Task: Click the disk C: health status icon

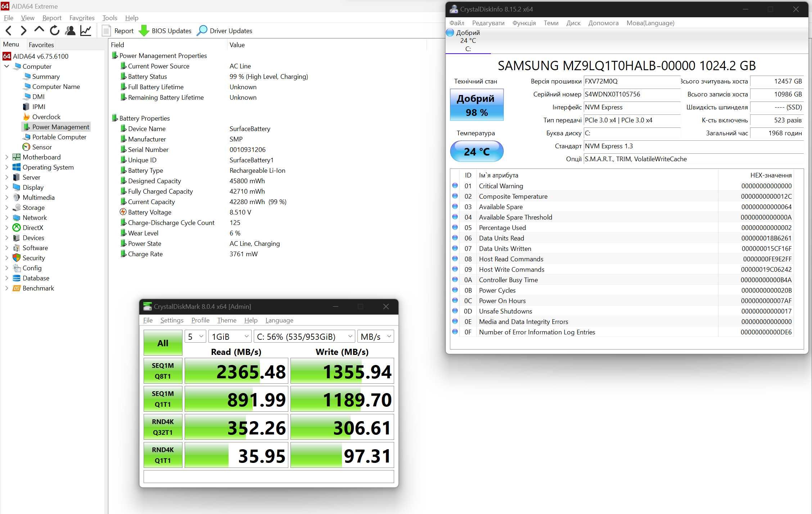Action: (x=450, y=32)
